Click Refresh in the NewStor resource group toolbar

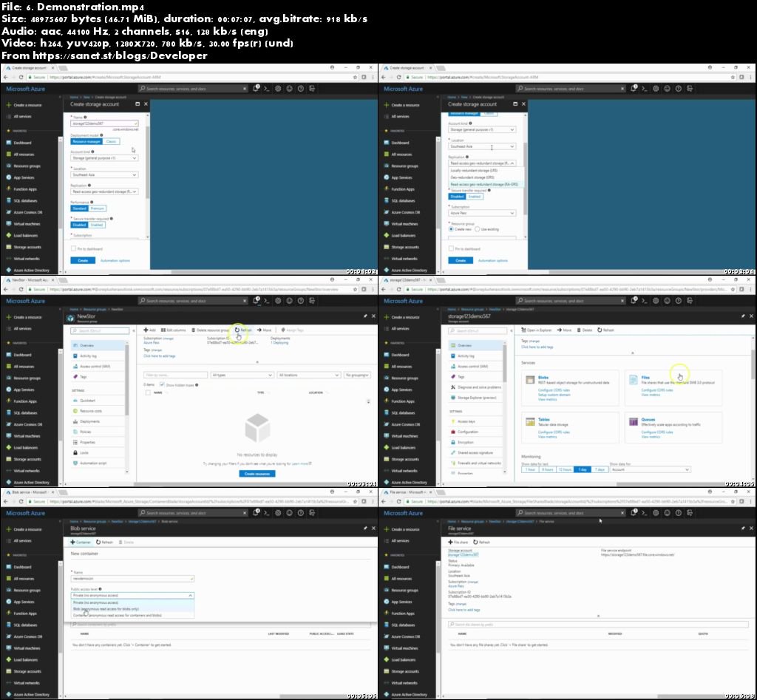point(243,330)
